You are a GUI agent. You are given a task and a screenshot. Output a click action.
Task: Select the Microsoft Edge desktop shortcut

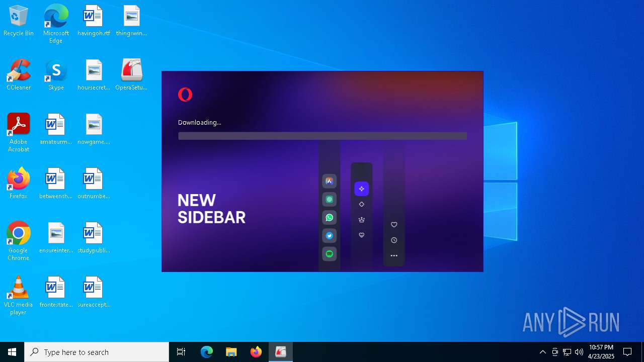pos(56,24)
